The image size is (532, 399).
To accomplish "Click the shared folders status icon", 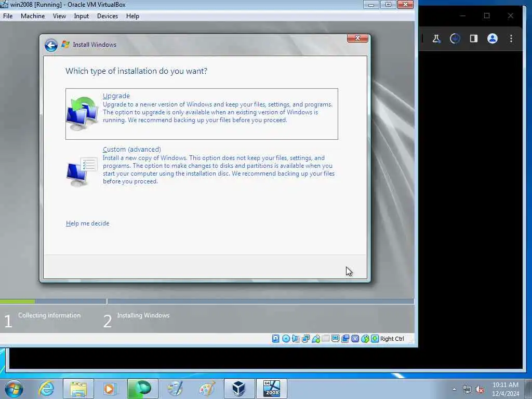I will (x=325, y=339).
